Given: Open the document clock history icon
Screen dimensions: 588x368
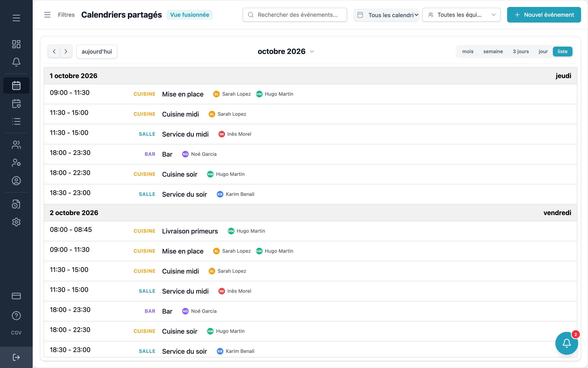Looking at the screenshot, I should (16, 204).
